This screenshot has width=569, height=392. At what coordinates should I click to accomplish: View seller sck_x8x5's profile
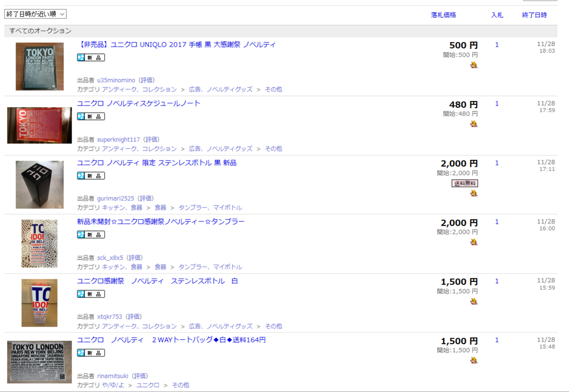pos(110,258)
